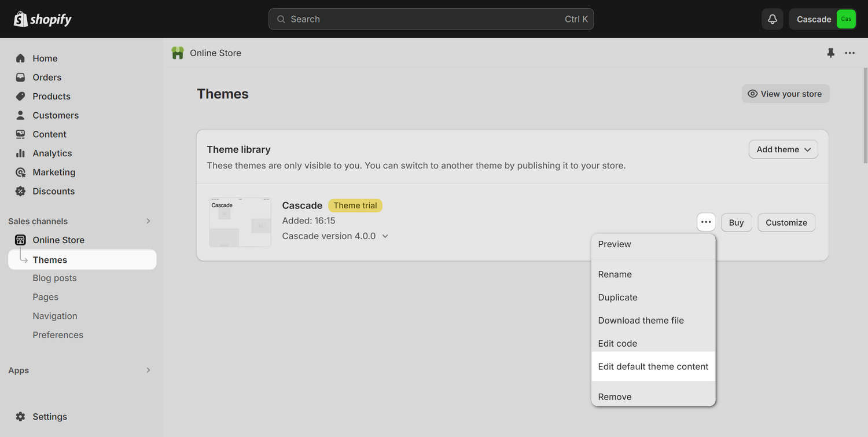The height and width of the screenshot is (437, 868).
Task: Open Content page
Action: point(49,134)
